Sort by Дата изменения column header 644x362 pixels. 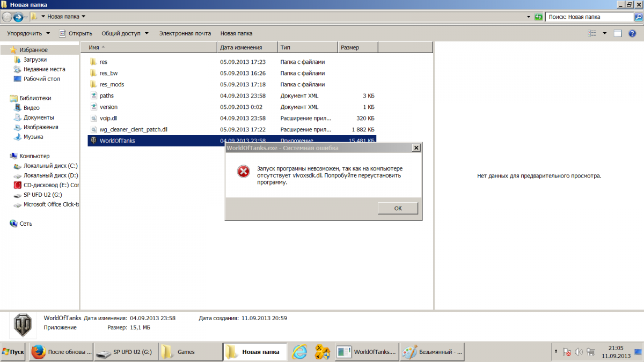coord(247,48)
